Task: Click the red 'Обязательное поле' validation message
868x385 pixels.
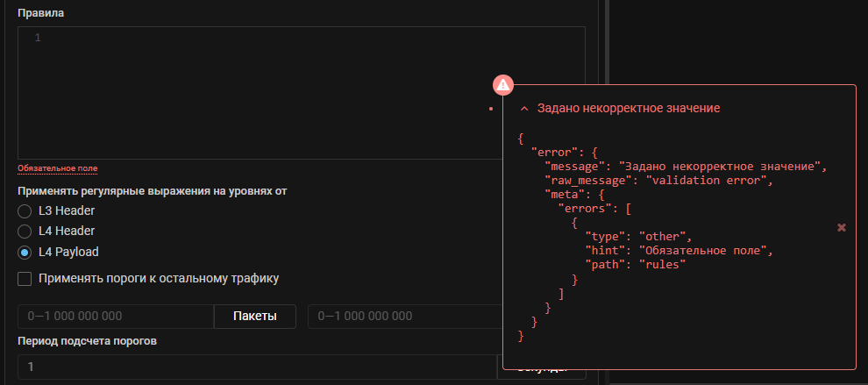Action: pos(58,168)
